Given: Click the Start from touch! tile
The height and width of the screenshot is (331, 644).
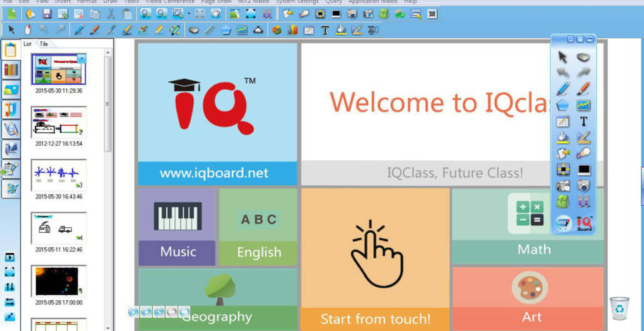Looking at the screenshot, I should pos(375,259).
